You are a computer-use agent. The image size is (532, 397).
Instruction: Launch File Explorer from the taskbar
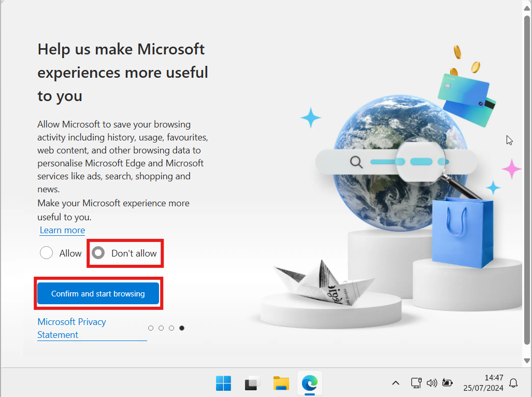pyautogui.click(x=281, y=384)
